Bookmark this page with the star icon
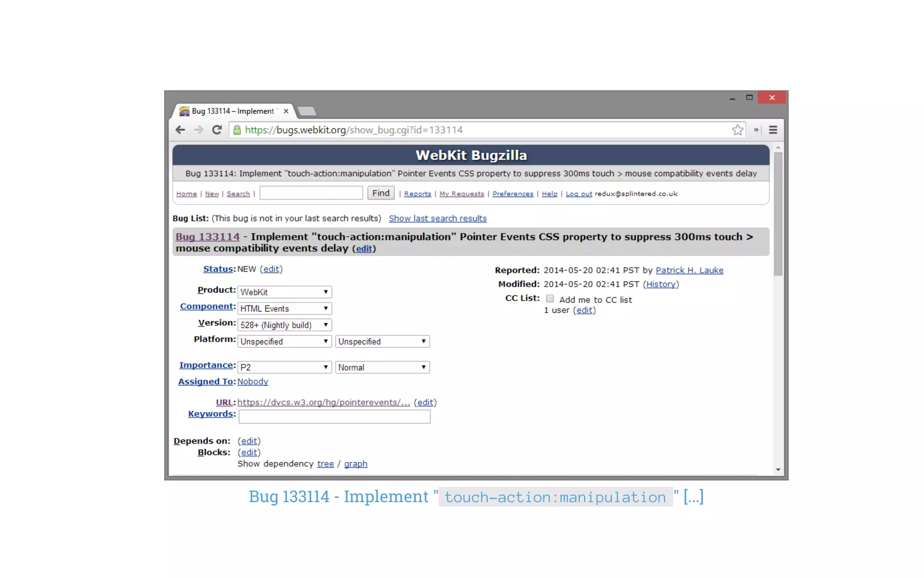This screenshot has width=924, height=578. click(738, 130)
